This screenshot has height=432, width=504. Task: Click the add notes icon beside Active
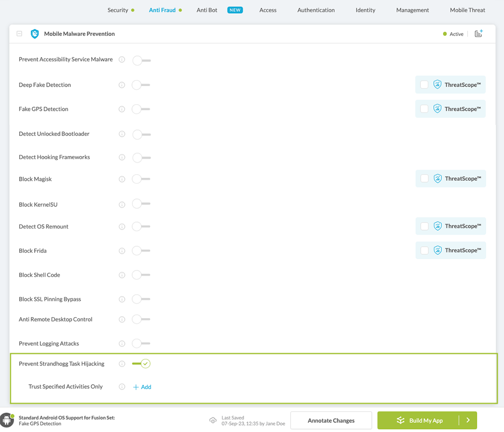point(479,34)
